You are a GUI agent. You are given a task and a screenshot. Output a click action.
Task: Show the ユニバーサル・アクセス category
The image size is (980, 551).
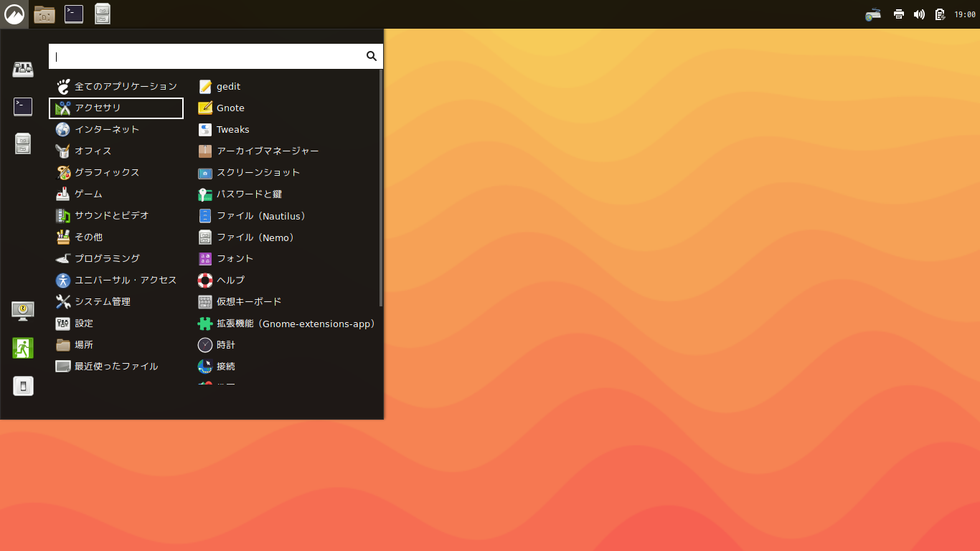[116, 281]
